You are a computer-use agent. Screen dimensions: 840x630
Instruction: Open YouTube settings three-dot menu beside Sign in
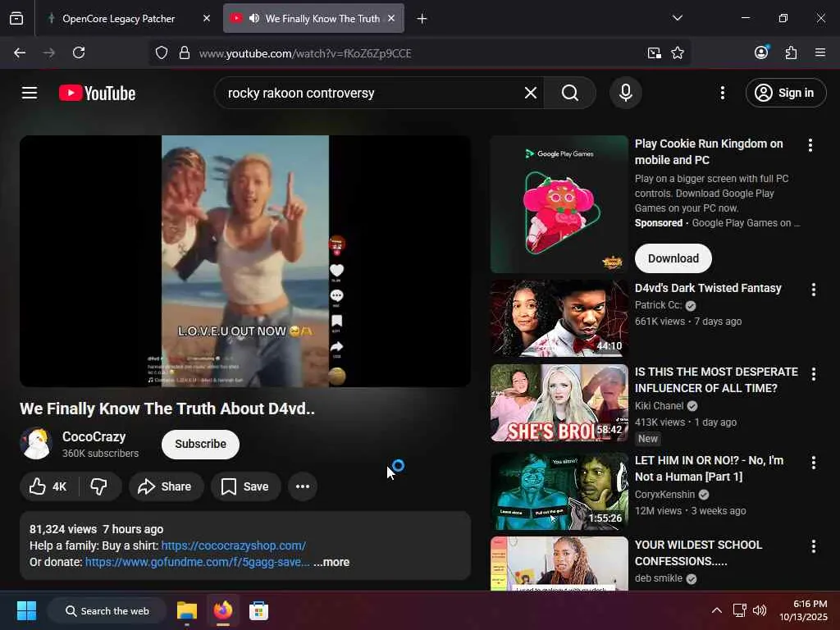[722, 93]
